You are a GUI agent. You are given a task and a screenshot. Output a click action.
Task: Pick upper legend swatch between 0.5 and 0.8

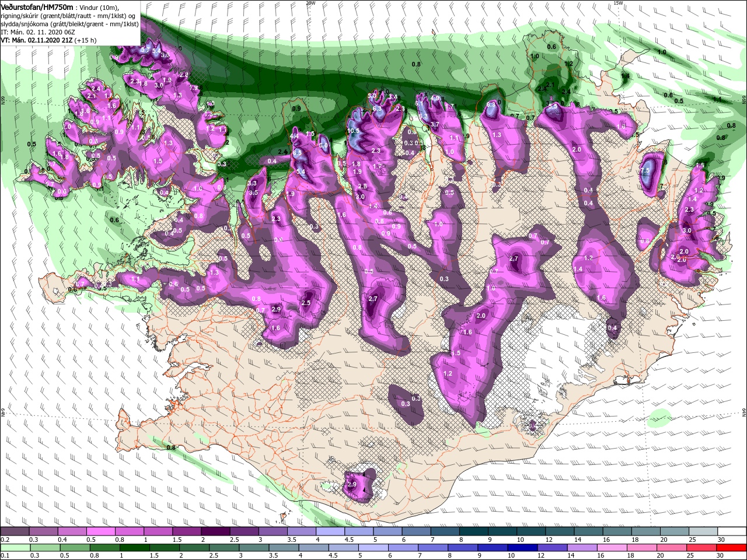[x=100, y=531]
